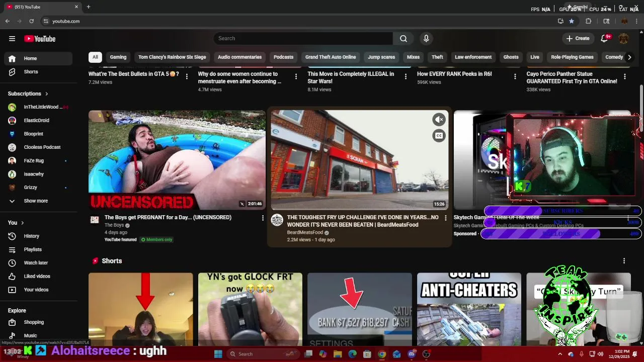Screen dimensions: 644x362
Task: Open YouTube account avatar menu
Action: click(623, 39)
